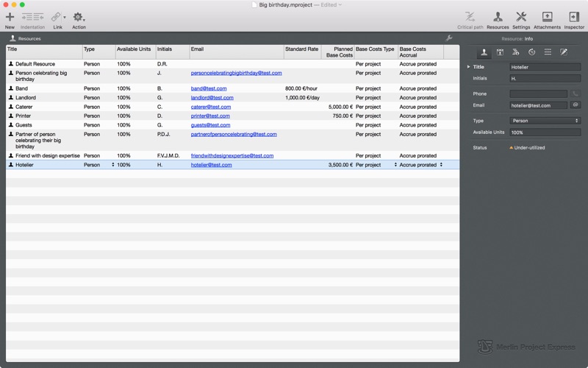Click the wrench icon above the table

click(449, 38)
